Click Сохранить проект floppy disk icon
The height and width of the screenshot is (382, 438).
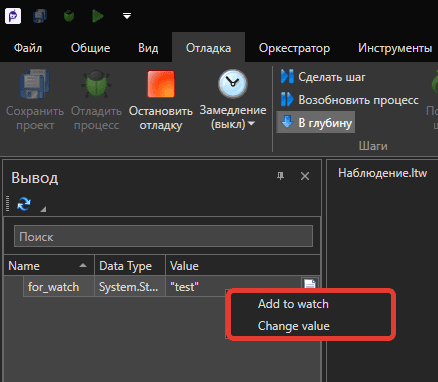pyautogui.click(x=35, y=84)
